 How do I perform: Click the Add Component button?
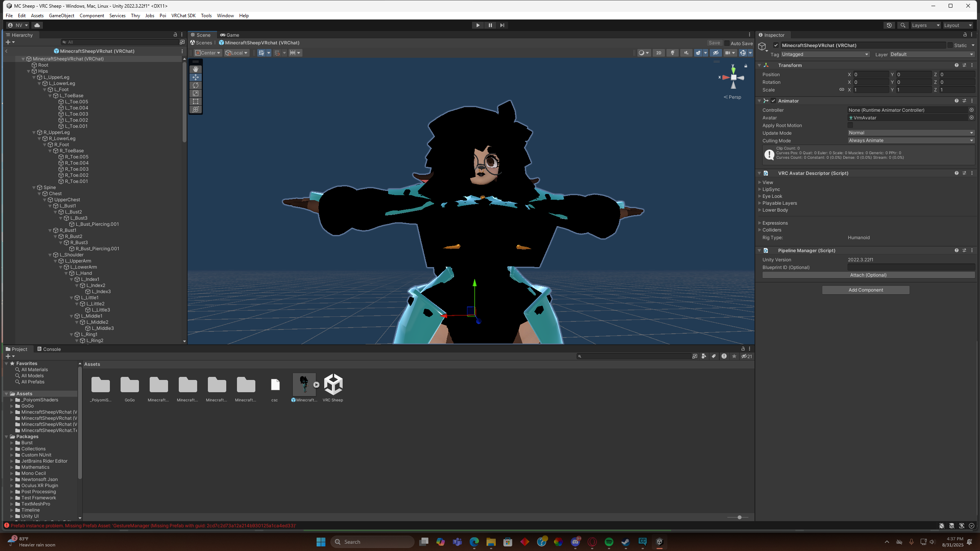pos(865,290)
